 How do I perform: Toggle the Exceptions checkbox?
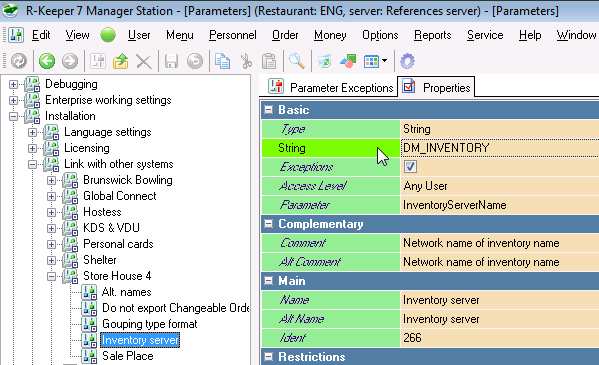point(410,167)
